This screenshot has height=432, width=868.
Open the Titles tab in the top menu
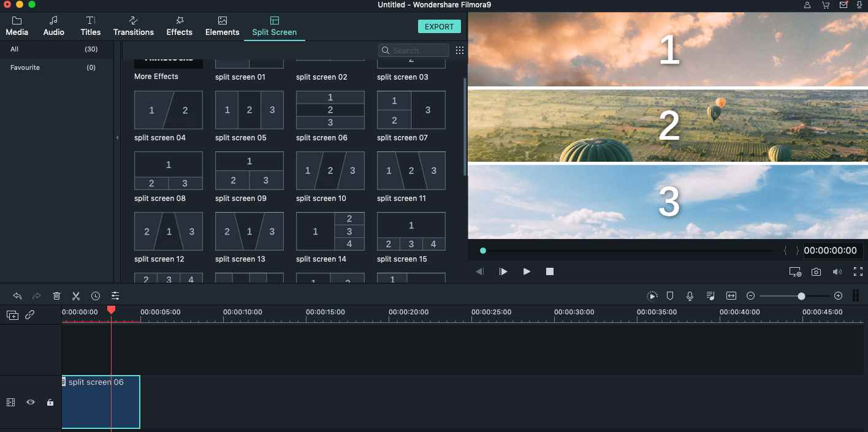[90, 26]
